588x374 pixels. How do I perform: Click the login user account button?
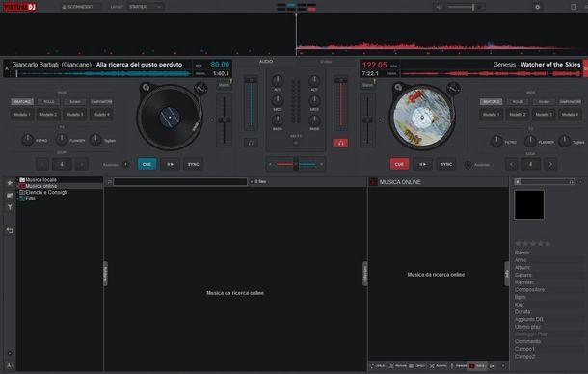point(80,7)
